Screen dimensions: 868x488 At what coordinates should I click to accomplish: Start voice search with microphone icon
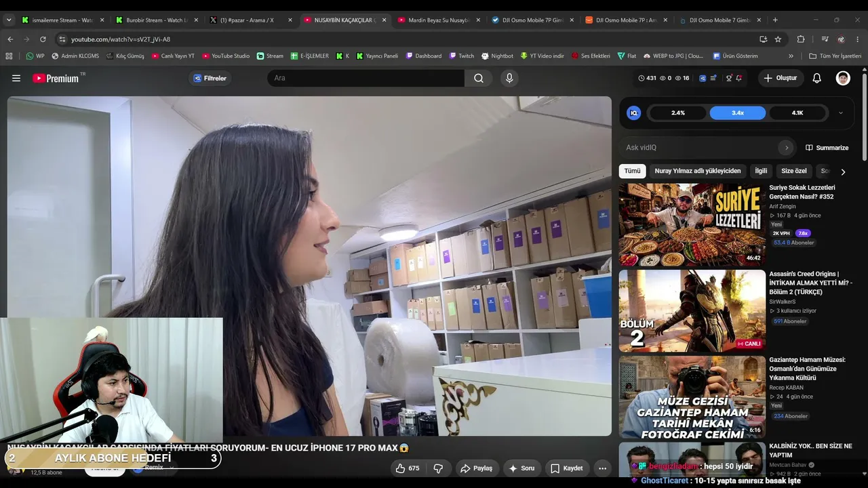click(509, 78)
